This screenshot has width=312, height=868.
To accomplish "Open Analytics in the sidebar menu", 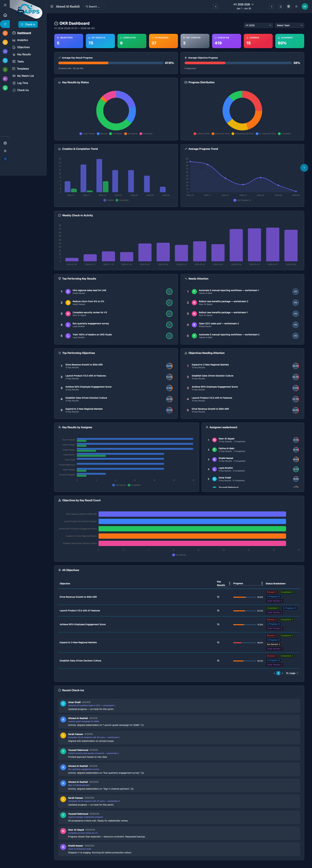I will coord(23,40).
